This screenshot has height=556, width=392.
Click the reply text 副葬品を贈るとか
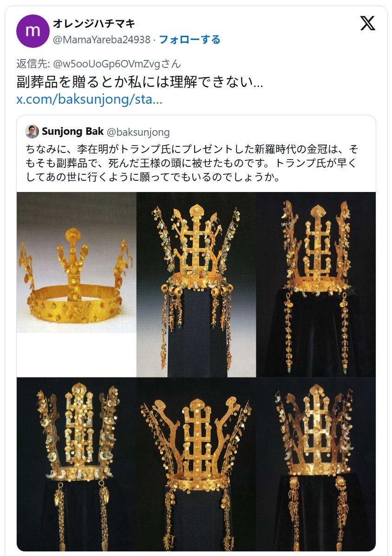coord(140,82)
